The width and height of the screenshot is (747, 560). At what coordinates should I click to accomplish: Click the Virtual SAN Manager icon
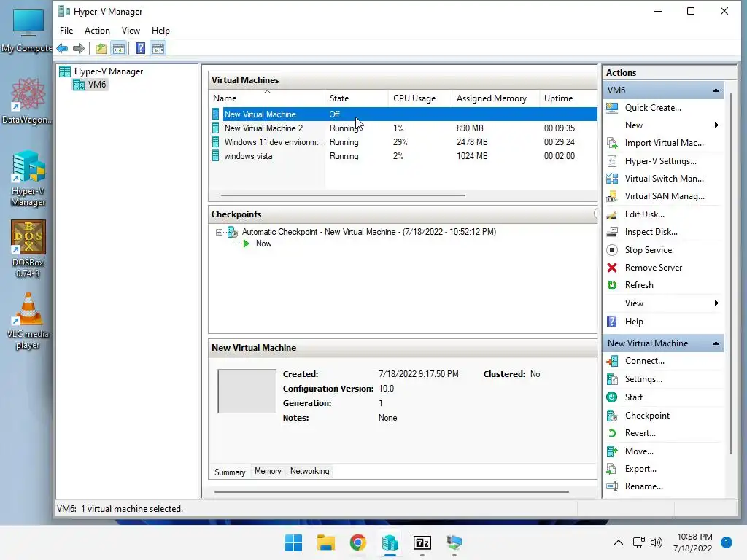click(x=612, y=196)
